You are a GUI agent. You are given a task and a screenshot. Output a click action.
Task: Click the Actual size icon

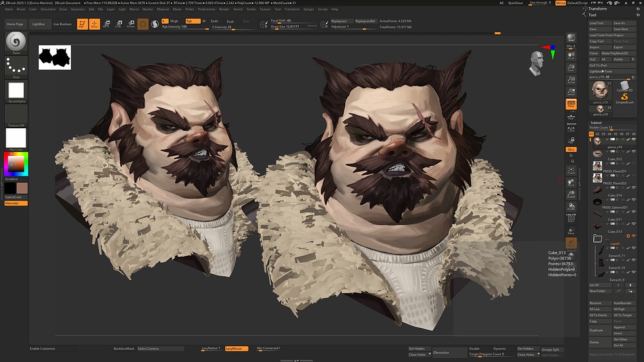(x=571, y=80)
